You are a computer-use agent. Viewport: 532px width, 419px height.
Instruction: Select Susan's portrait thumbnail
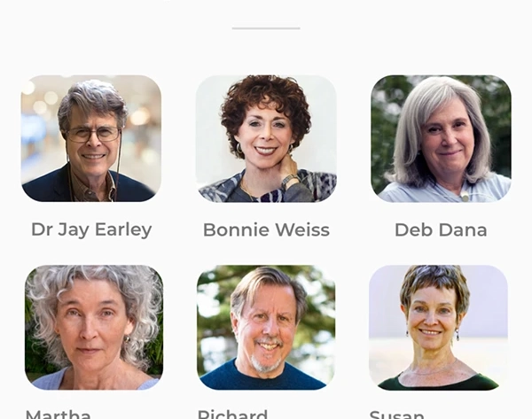coord(438,328)
